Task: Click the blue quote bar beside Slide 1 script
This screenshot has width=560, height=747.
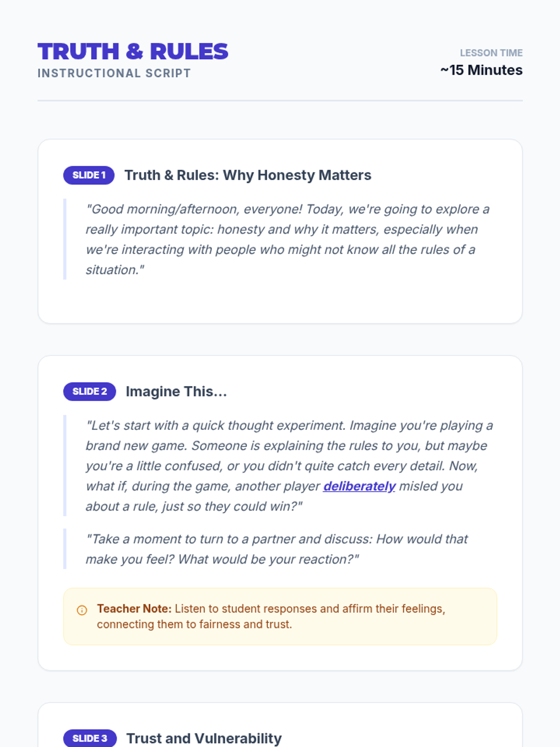Action: [65, 239]
